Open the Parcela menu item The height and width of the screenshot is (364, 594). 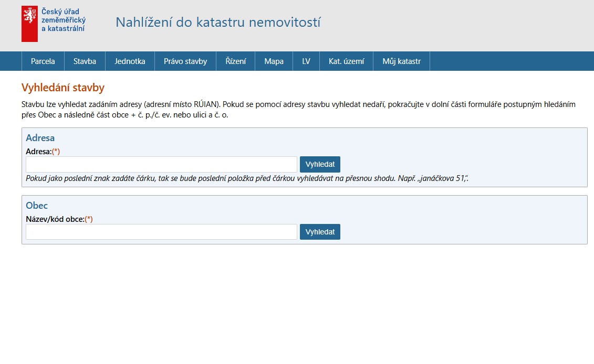click(x=43, y=61)
